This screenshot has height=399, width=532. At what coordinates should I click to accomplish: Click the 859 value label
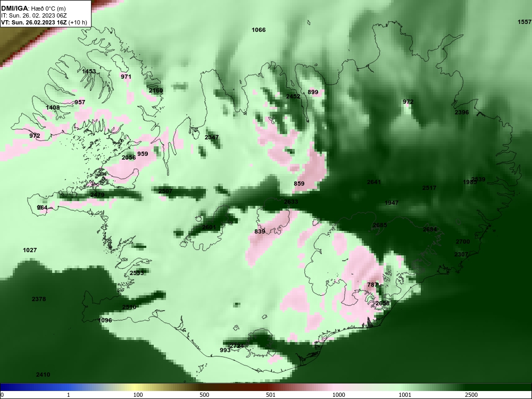tap(299, 184)
